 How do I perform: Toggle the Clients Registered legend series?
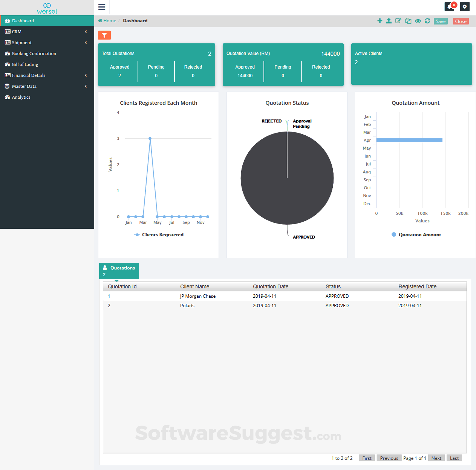(x=159, y=235)
